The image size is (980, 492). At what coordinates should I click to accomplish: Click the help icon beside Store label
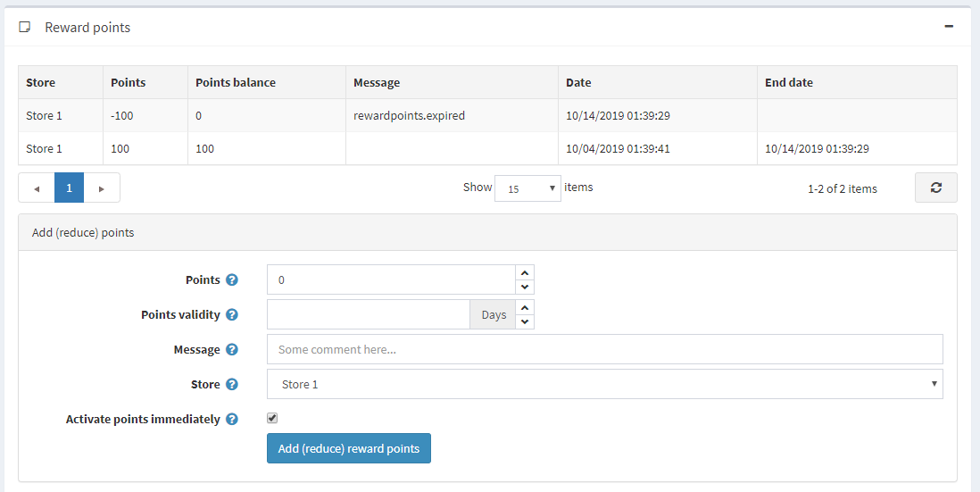(232, 385)
